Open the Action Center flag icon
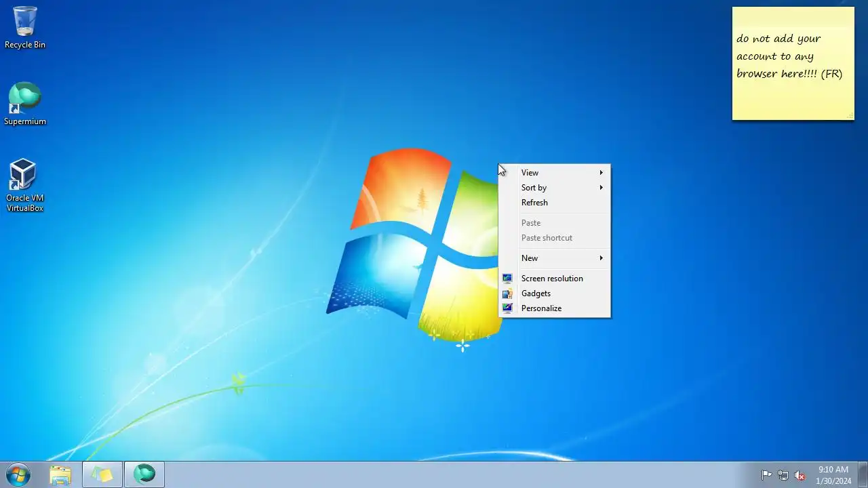The height and width of the screenshot is (488, 868). click(x=766, y=475)
